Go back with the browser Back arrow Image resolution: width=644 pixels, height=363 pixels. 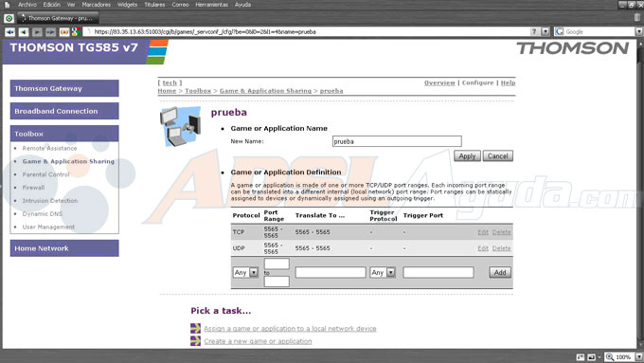[24, 31]
